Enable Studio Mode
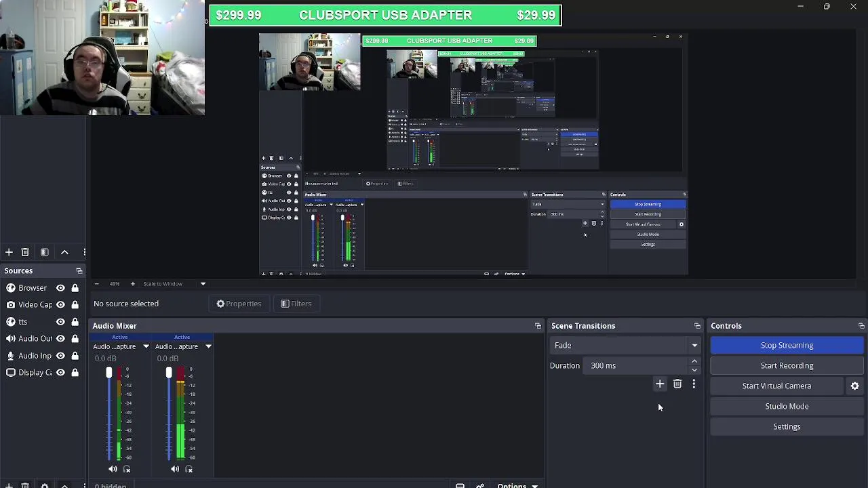 point(787,407)
